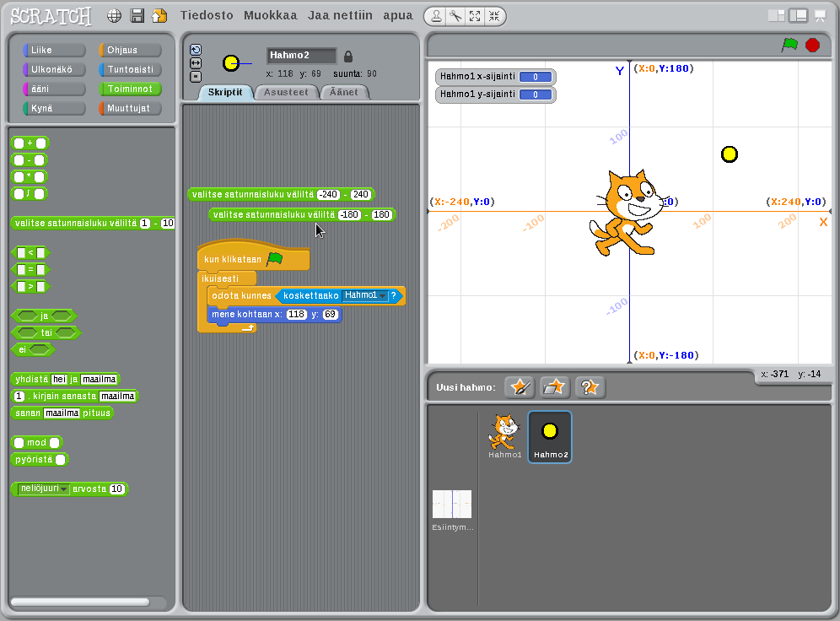Click the palette's horizontal scrollbar
840x621 pixels.
(80, 602)
